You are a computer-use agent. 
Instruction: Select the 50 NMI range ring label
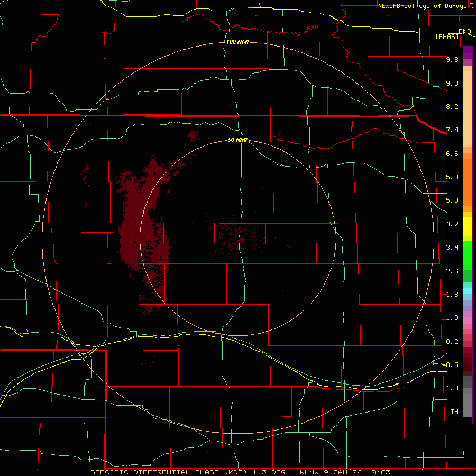point(237,140)
